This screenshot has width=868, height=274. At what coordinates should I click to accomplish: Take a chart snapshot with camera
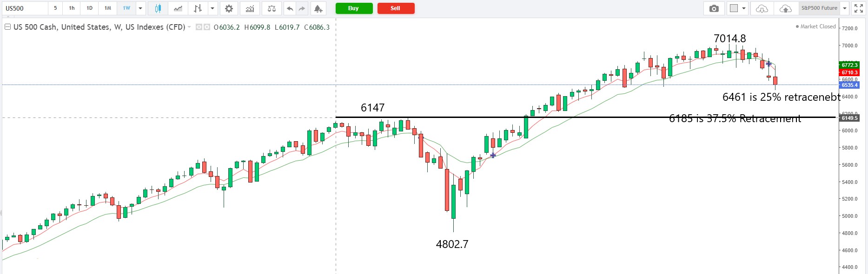coord(714,8)
